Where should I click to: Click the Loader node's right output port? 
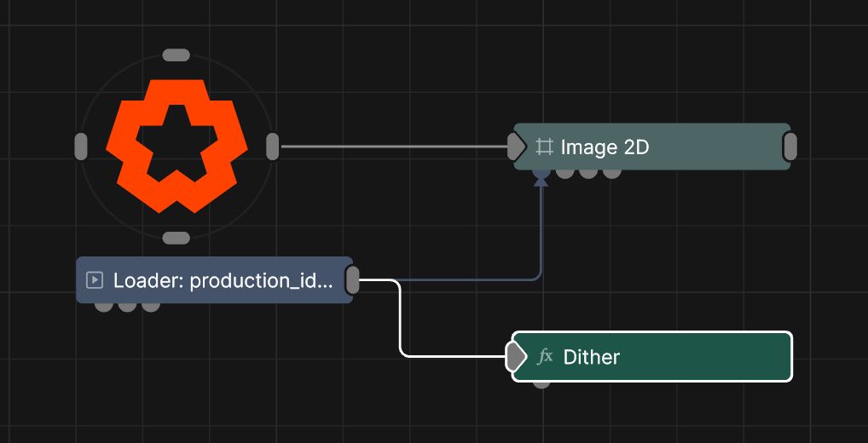click(352, 279)
